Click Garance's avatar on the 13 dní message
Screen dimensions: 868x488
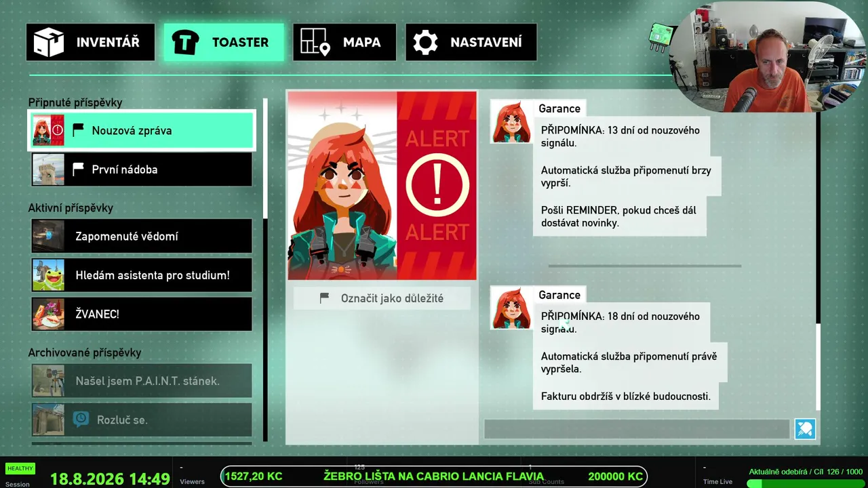[511, 121]
